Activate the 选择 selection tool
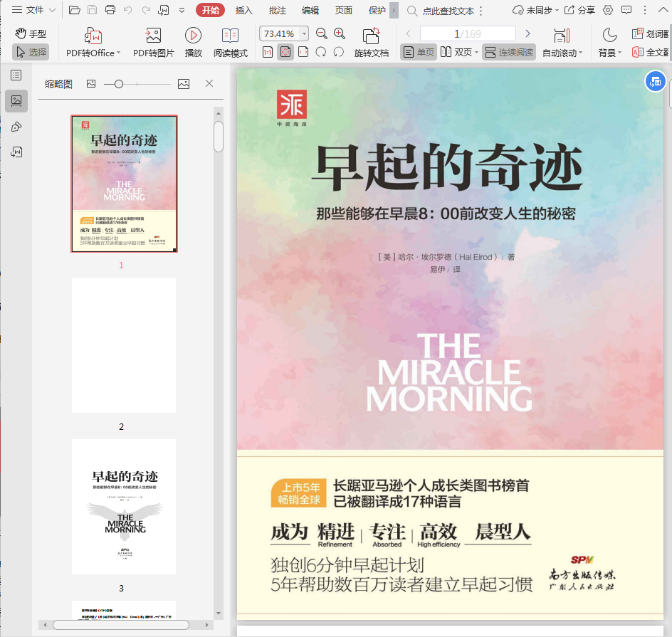Screen dimensions: 672x637 [31, 52]
